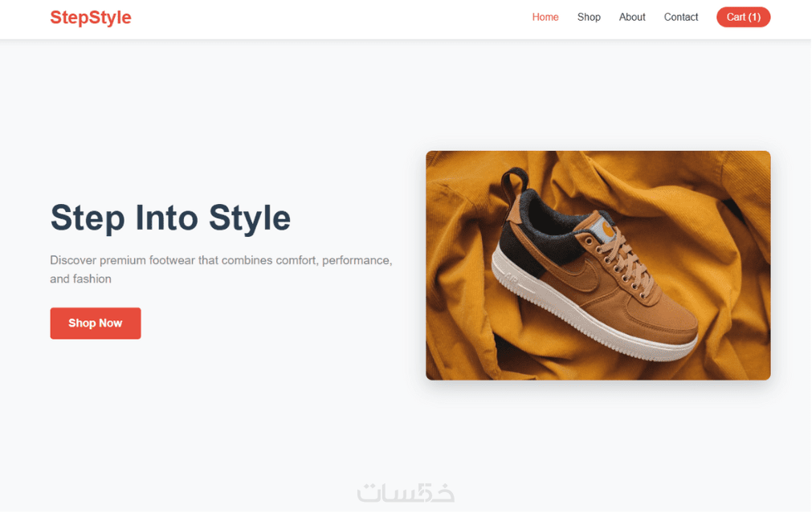Image resolution: width=812 pixels, height=513 pixels.
Task: Open the About page link
Action: 632,17
